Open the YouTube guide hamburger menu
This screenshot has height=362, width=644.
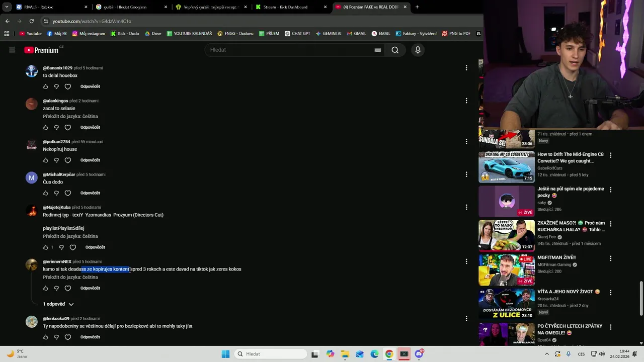pyautogui.click(x=12, y=50)
